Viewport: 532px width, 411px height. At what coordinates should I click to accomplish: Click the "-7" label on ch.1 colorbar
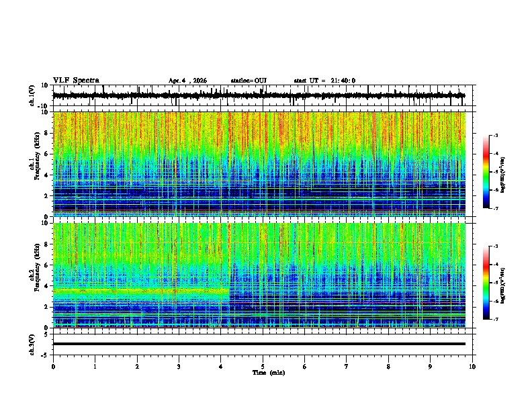click(495, 208)
